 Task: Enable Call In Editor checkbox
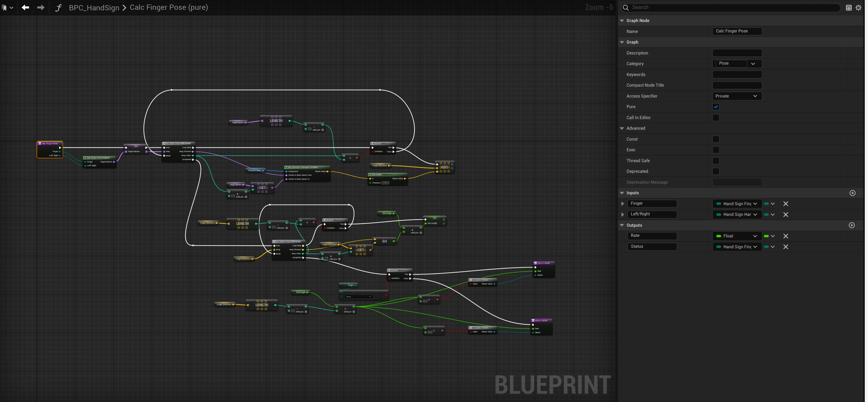[716, 118]
